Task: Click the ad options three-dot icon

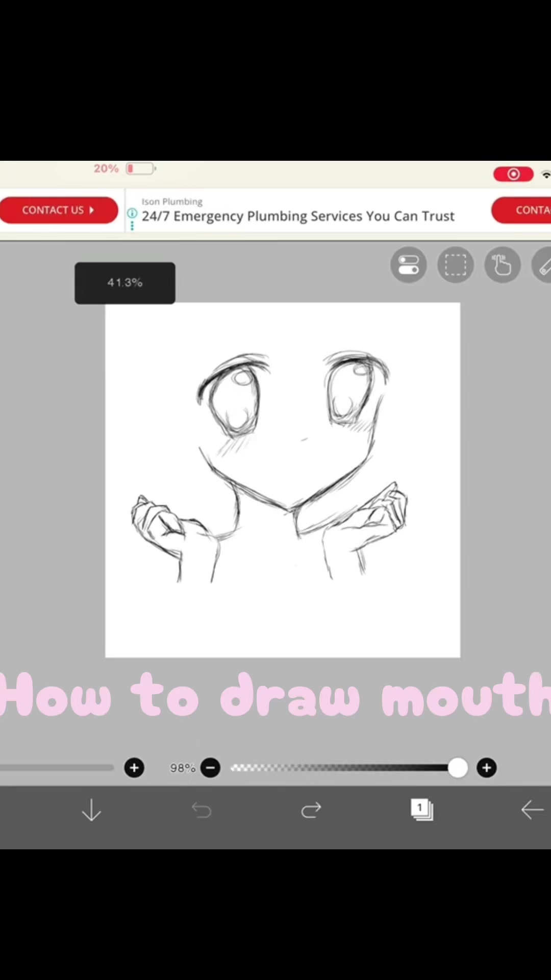Action: (132, 226)
